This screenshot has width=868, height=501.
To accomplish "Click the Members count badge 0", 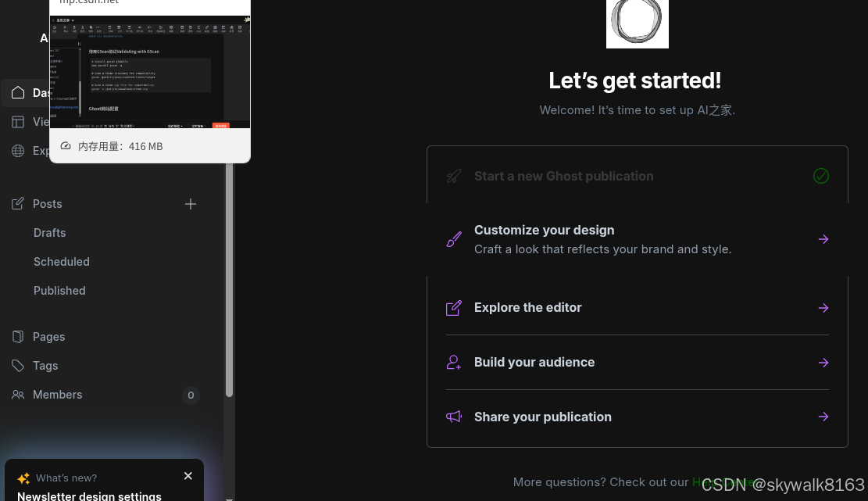I will tap(191, 395).
